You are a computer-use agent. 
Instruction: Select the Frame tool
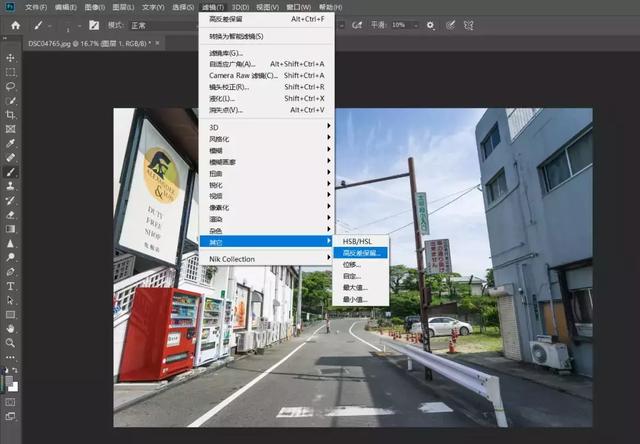click(11, 129)
